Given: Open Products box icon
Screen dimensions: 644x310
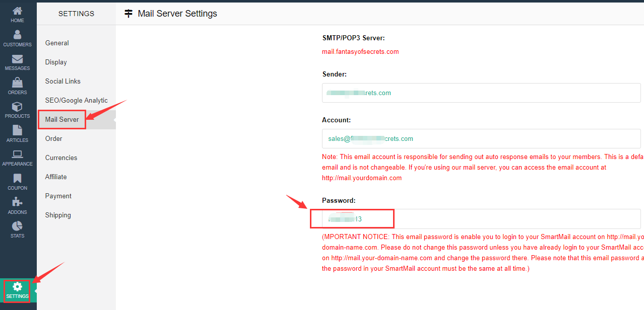Looking at the screenshot, I should (17, 107).
